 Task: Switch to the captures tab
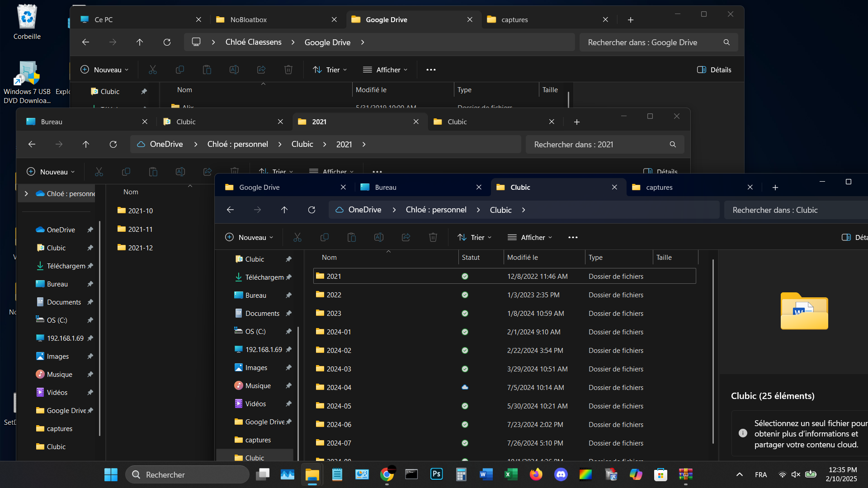(x=660, y=187)
